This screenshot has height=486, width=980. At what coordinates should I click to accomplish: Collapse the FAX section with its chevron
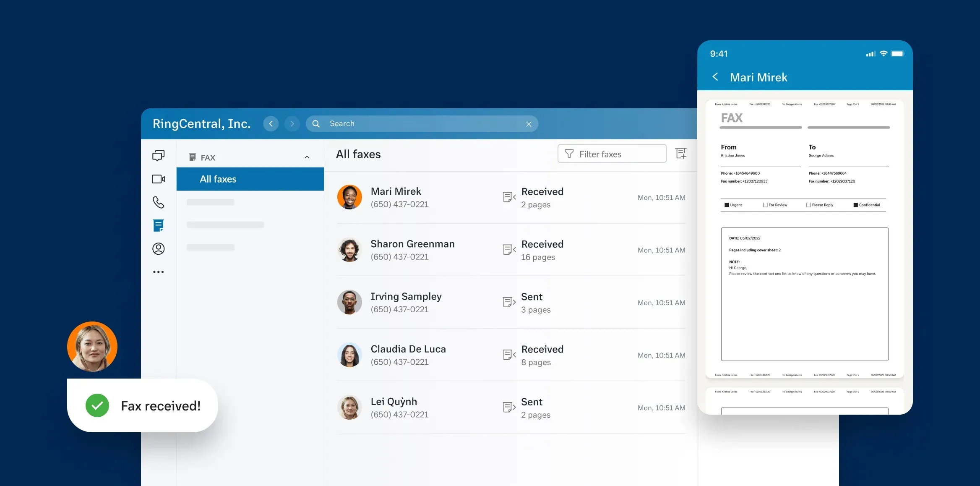307,157
